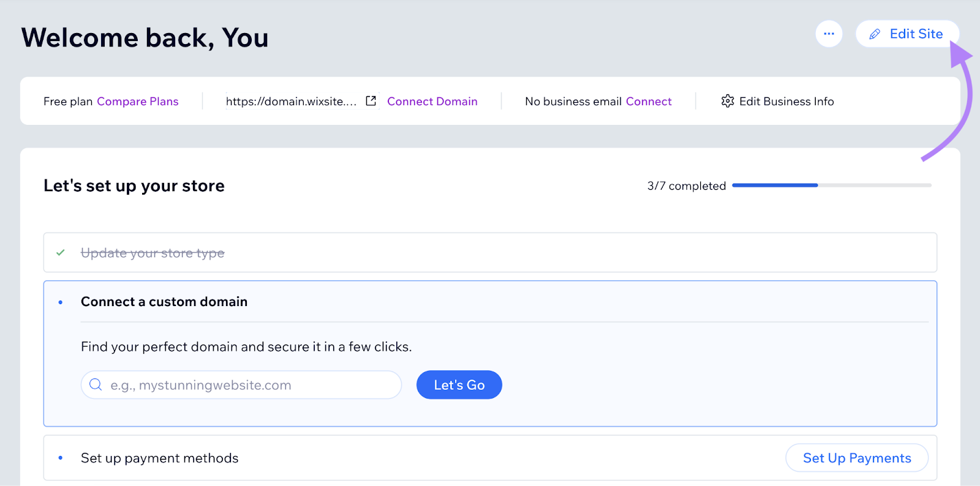Image resolution: width=980 pixels, height=486 pixels.
Task: Click the pencil icon in Edit Site
Action: pos(875,34)
